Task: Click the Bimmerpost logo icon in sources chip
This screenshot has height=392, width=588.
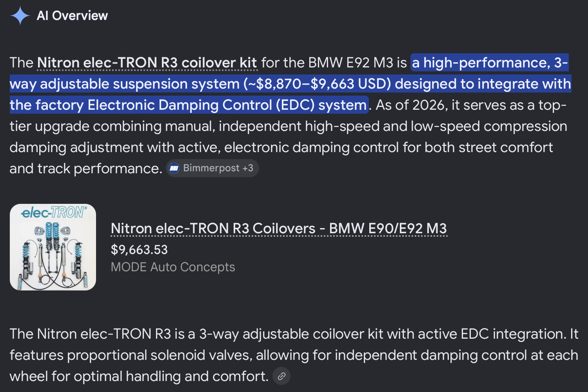Action: coord(174,168)
